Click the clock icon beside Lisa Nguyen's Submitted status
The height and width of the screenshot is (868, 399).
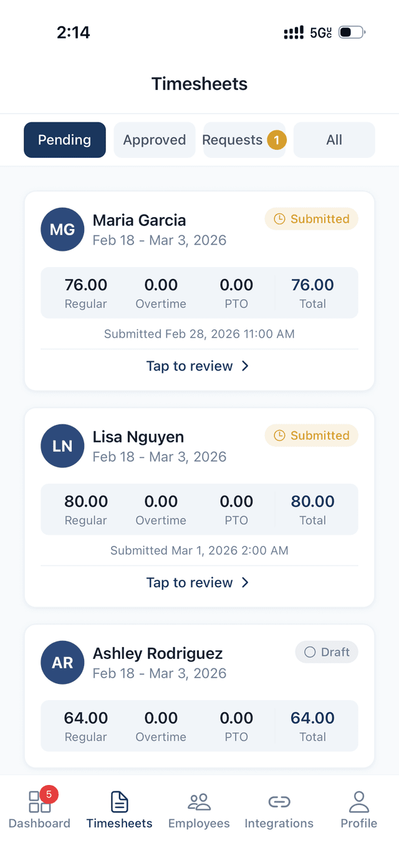(x=279, y=435)
